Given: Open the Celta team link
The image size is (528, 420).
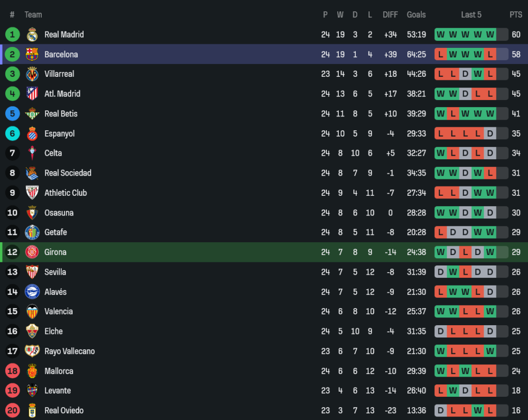Looking at the screenshot, I should pos(53,153).
